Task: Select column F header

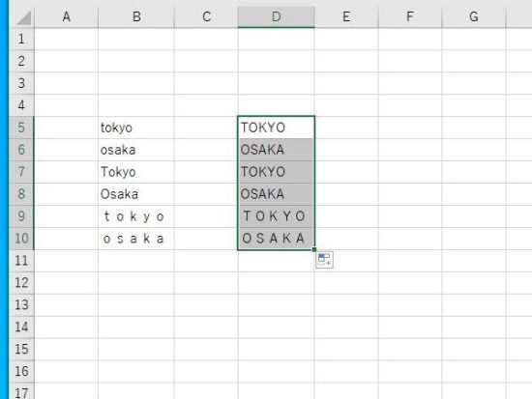Action: (410, 16)
